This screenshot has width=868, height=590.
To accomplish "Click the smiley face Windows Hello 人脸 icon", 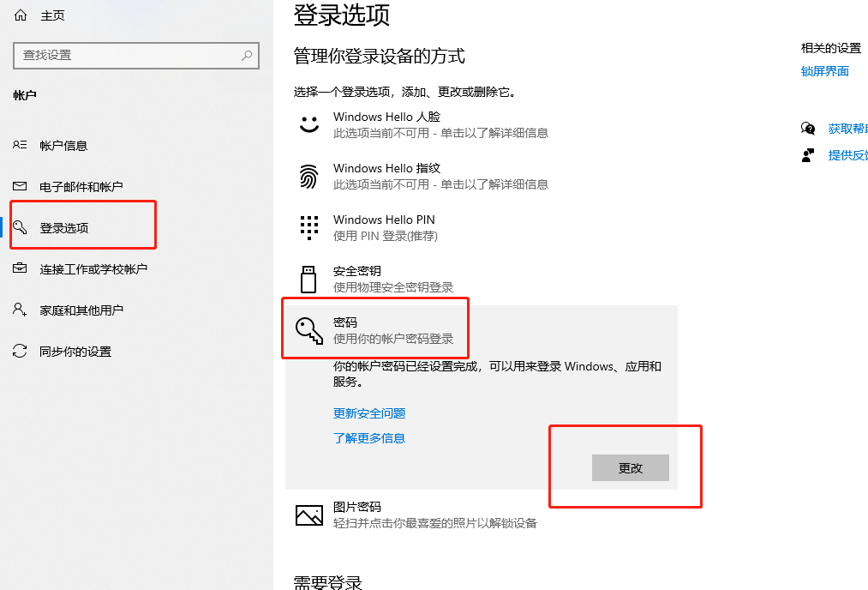I will pyautogui.click(x=308, y=124).
